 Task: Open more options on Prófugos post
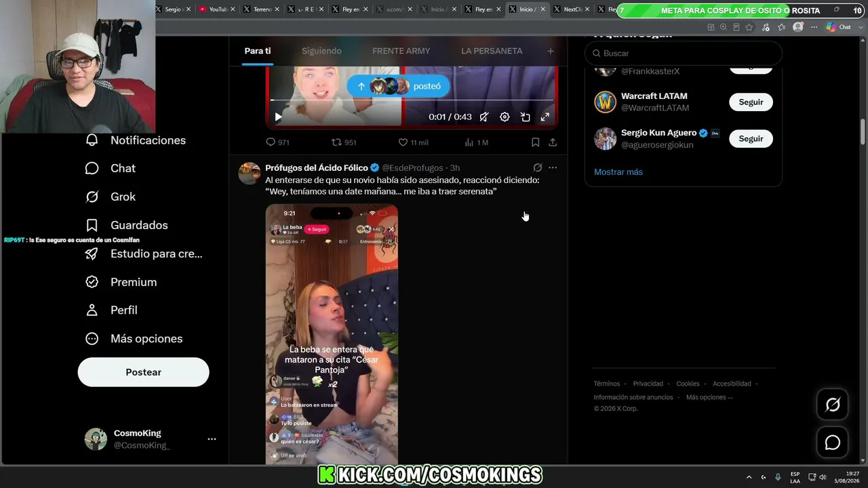click(553, 167)
